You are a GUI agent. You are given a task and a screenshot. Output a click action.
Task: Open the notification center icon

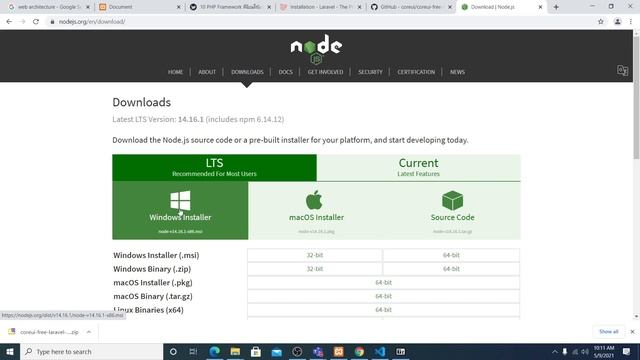627,351
